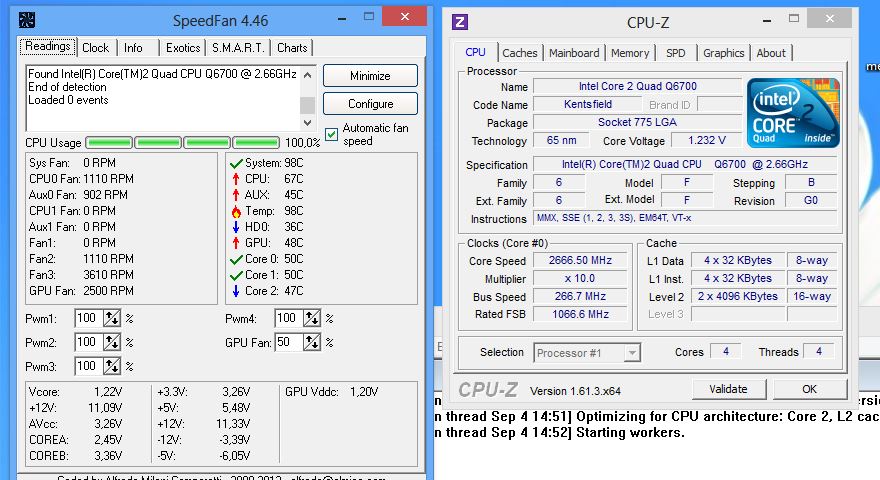The height and width of the screenshot is (480, 880).
Task: Open the Graphics tab in CPU-Z
Action: pyautogui.click(x=723, y=53)
